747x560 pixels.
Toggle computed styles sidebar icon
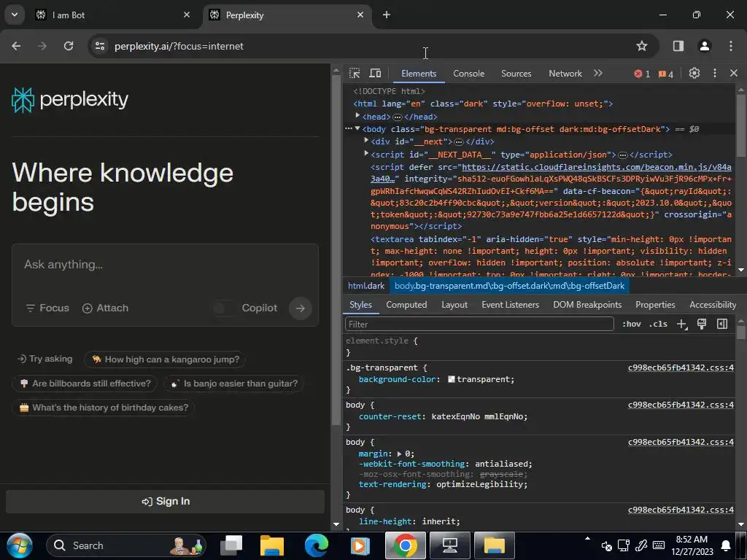[722, 324]
